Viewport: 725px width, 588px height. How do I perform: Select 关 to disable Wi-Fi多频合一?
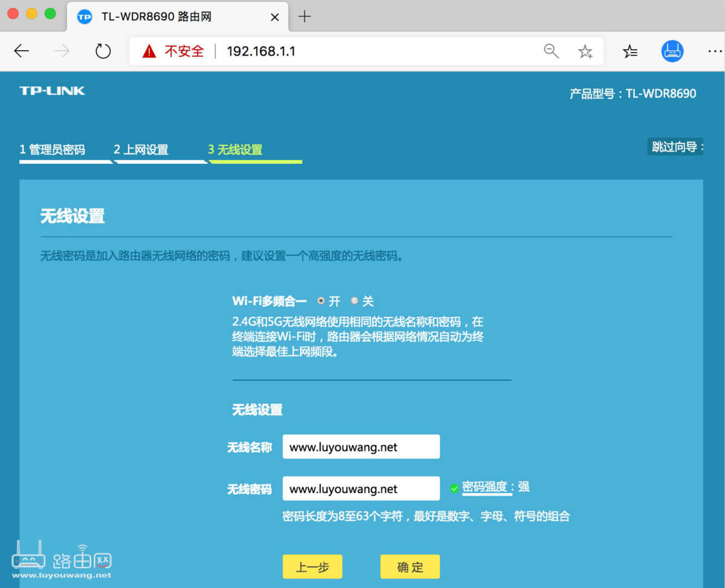coord(356,300)
